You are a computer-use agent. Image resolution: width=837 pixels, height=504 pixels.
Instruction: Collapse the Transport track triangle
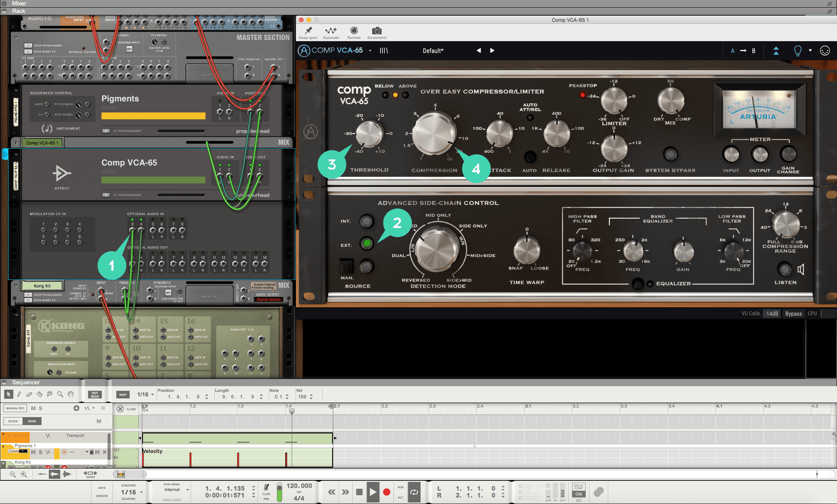[x=3, y=435]
